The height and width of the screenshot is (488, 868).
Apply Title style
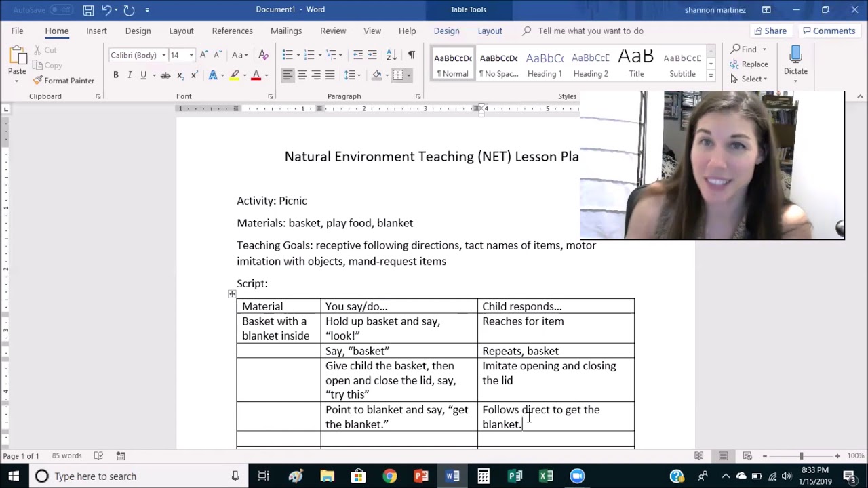636,64
